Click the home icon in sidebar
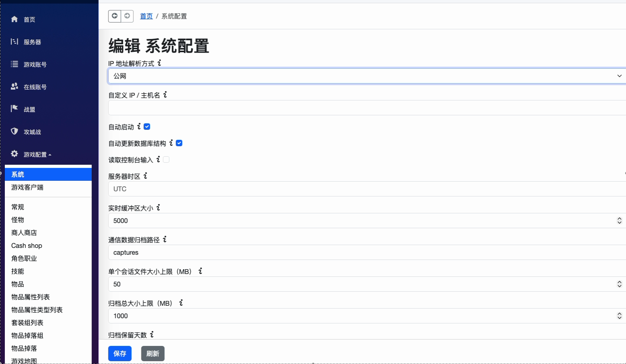Screen dimensions: 626x364 click(x=14, y=19)
